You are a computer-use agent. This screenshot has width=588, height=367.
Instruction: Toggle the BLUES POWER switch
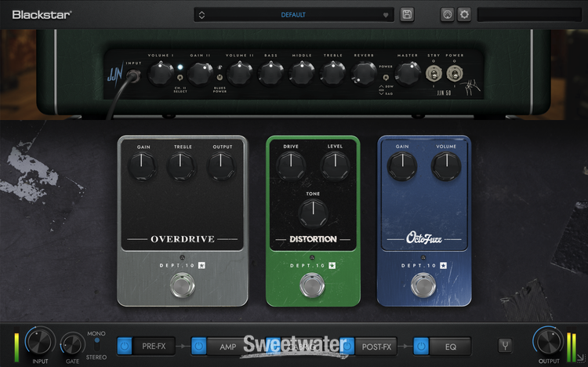click(x=220, y=78)
